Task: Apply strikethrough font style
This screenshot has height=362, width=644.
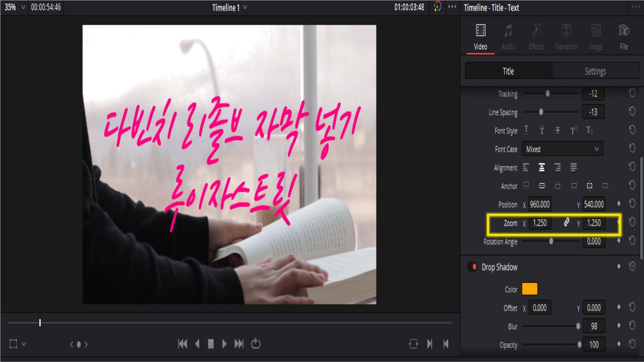Action: pos(557,130)
